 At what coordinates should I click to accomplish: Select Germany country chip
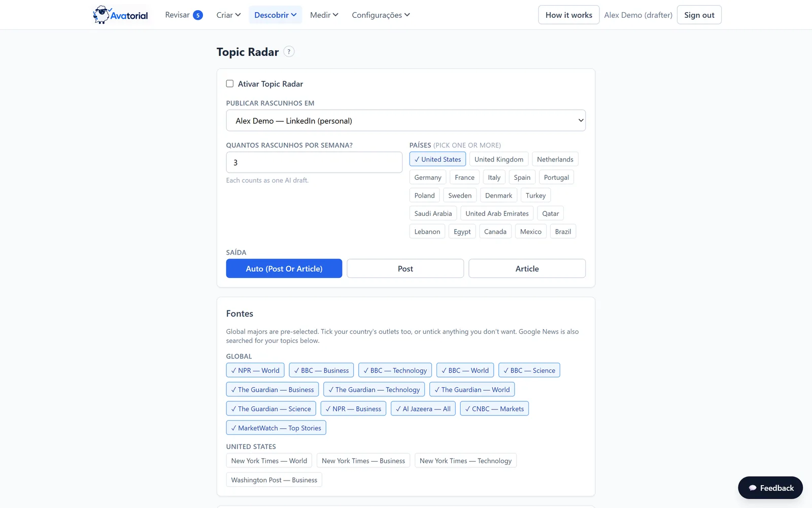428,177
